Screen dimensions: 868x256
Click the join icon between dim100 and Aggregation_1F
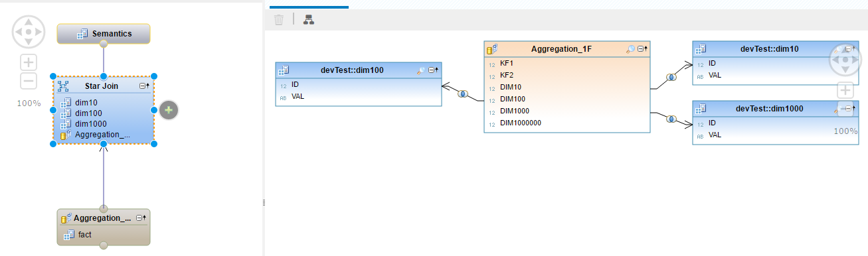coord(463,94)
